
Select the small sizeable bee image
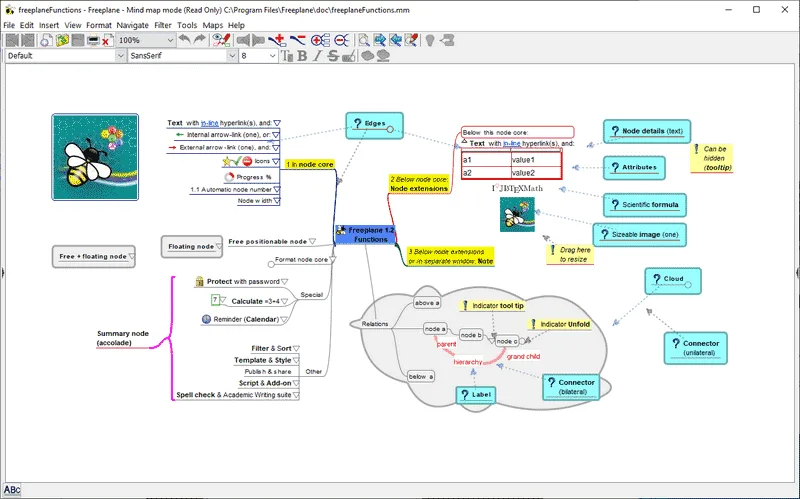coord(517,215)
